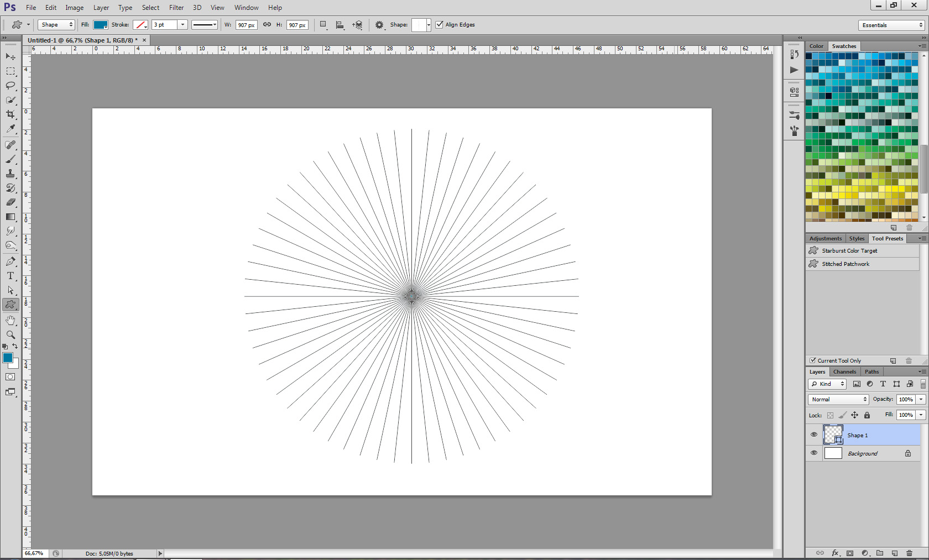Image resolution: width=929 pixels, height=560 pixels.
Task: Select the Move tool
Action: (x=11, y=57)
